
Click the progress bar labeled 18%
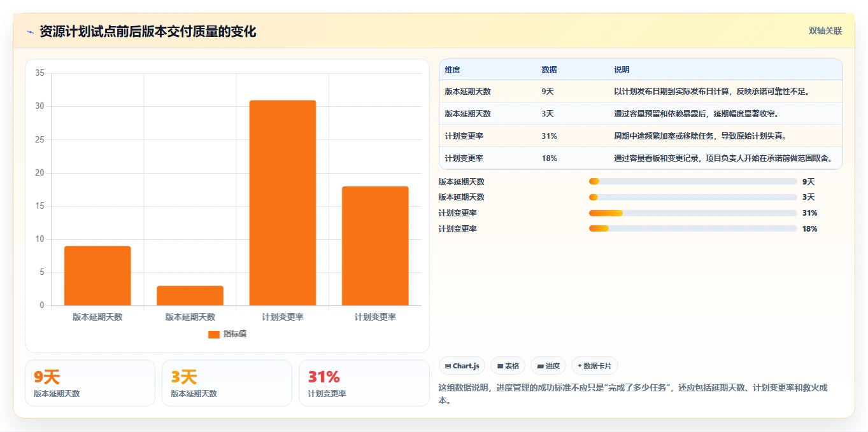[x=693, y=228]
